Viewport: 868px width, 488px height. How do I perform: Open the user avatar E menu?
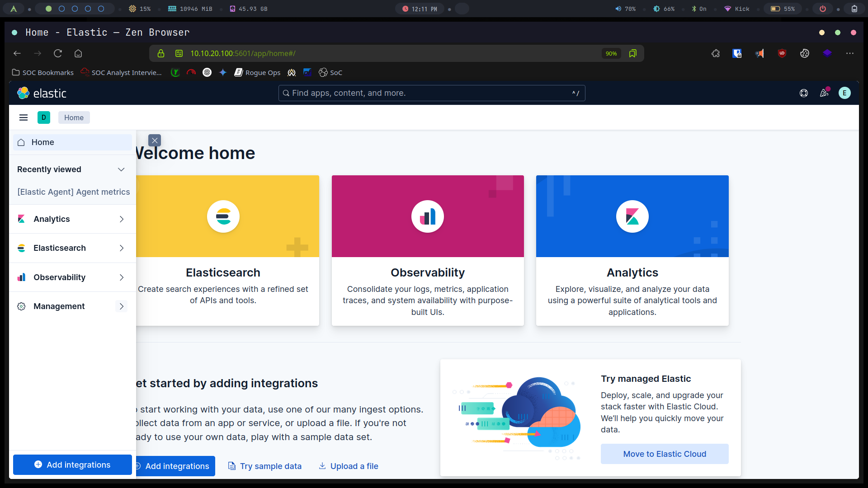pos(844,93)
